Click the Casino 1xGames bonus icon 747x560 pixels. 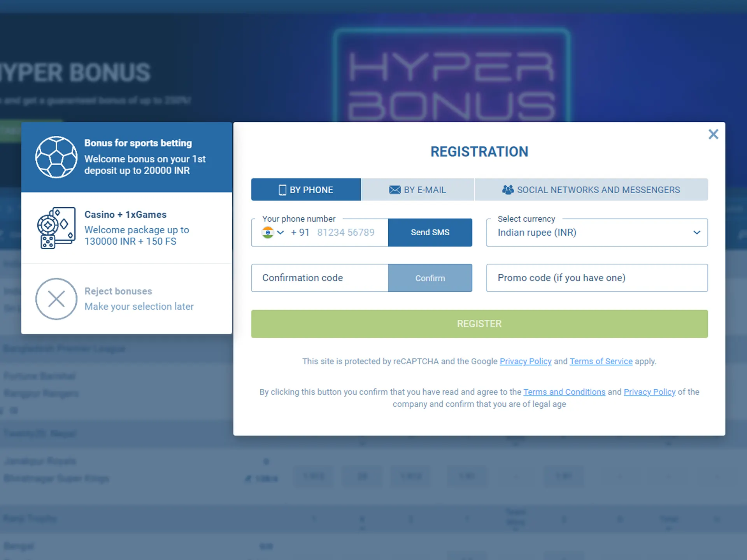pos(56,229)
